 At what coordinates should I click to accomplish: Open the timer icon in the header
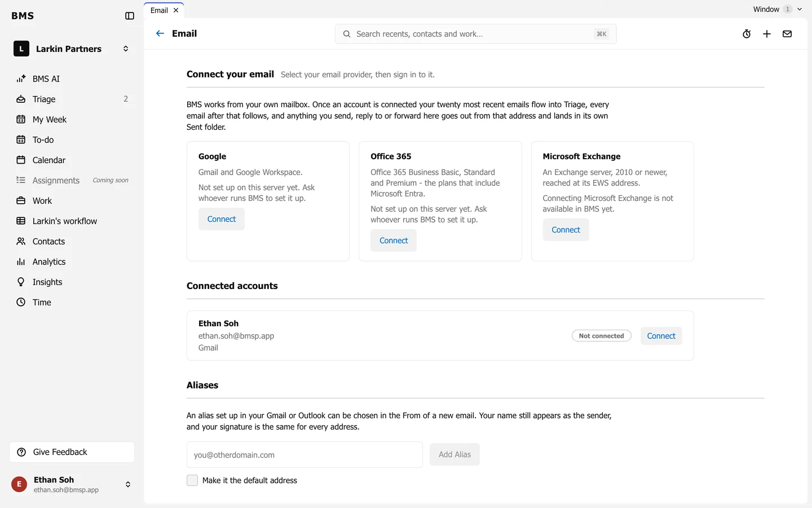coord(747,34)
